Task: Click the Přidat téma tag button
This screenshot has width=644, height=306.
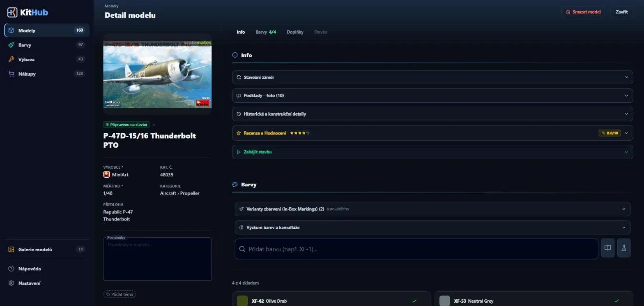Action: pos(120,294)
